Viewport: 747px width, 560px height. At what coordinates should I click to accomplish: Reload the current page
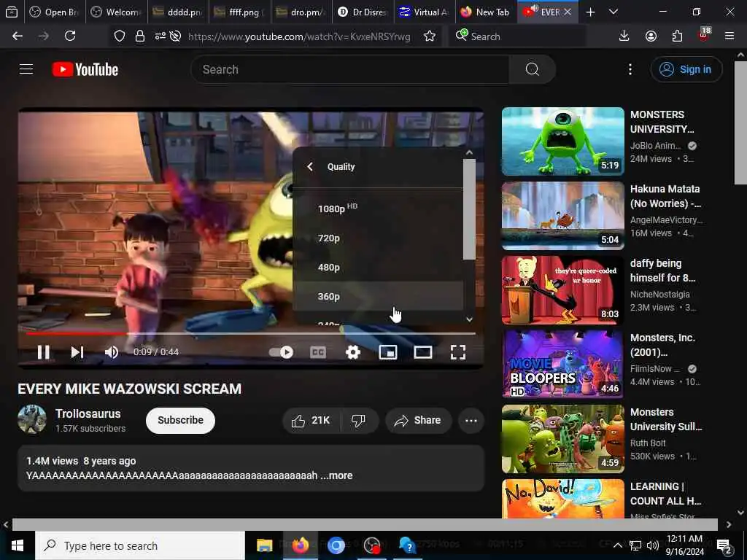[x=70, y=36]
